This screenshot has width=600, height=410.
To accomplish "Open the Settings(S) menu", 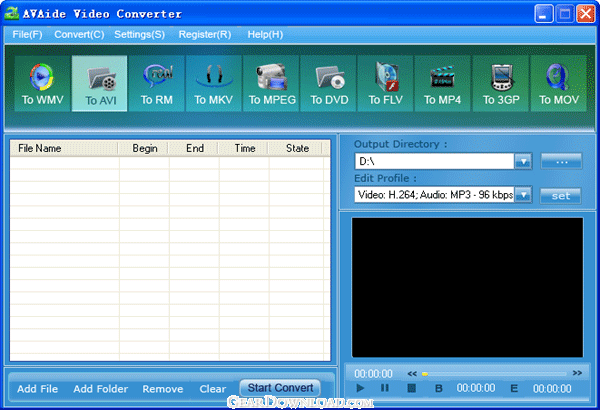I will point(139,34).
